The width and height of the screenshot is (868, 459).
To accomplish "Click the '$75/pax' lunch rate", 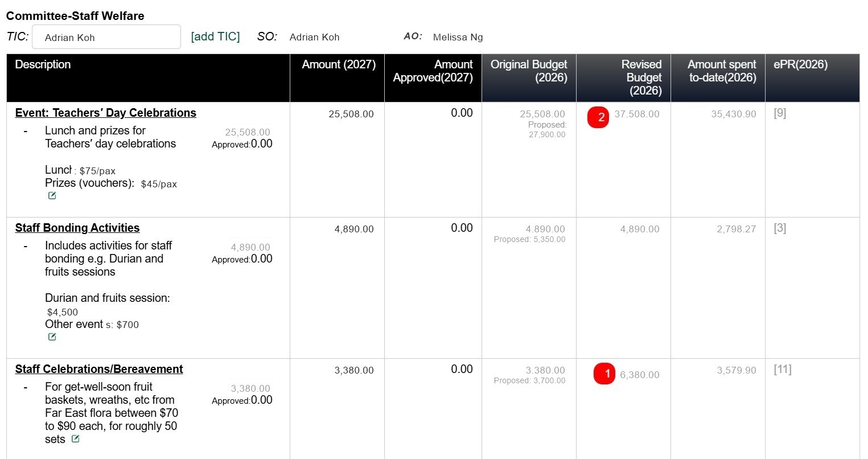I will 97,171.
